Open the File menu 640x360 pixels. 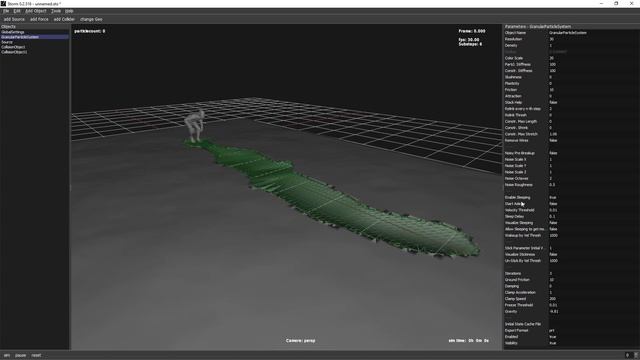point(6,11)
